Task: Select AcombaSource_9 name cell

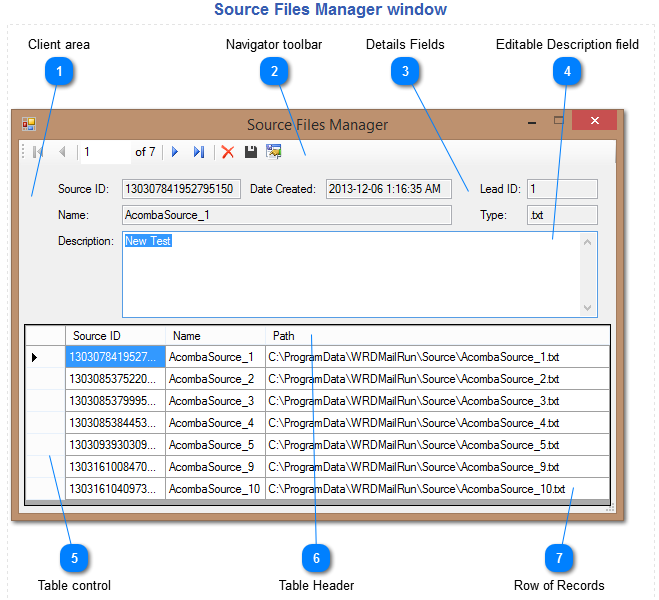Action: pos(216,467)
